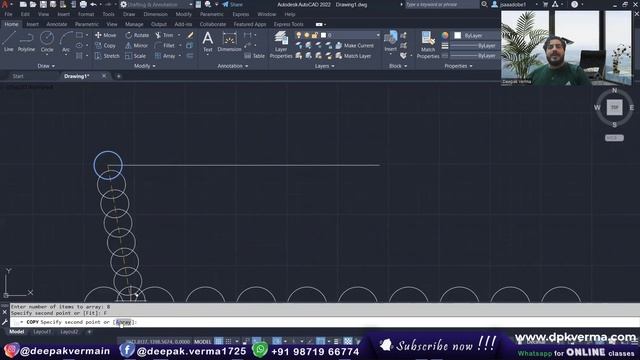Screen dimensions: 640x360
Task: Expand the Draw panel
Action: (46, 66)
